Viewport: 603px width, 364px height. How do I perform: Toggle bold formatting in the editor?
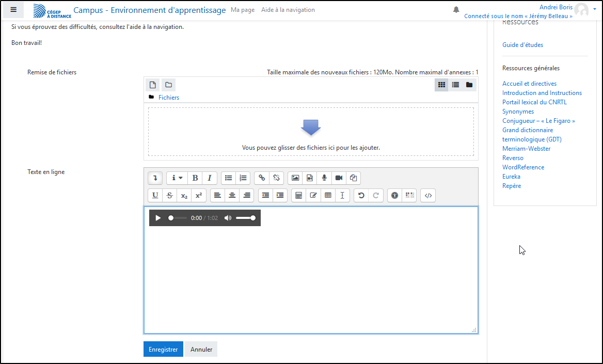195,178
